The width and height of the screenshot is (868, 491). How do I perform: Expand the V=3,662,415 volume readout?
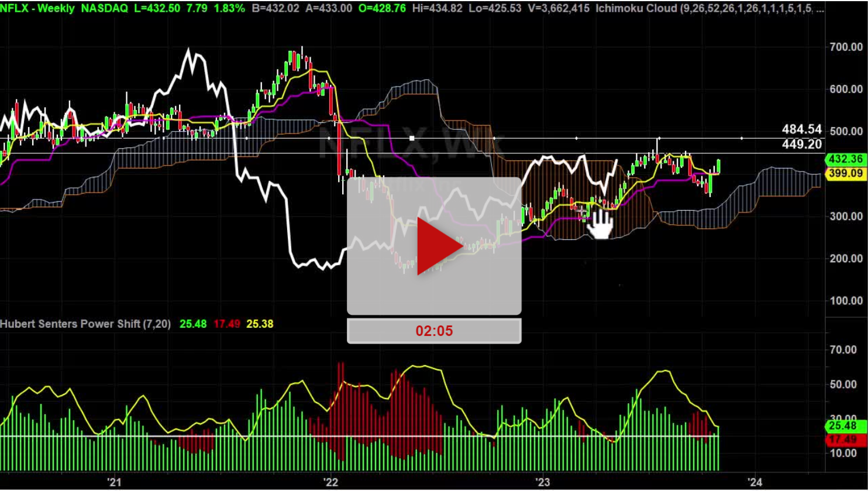(x=557, y=10)
